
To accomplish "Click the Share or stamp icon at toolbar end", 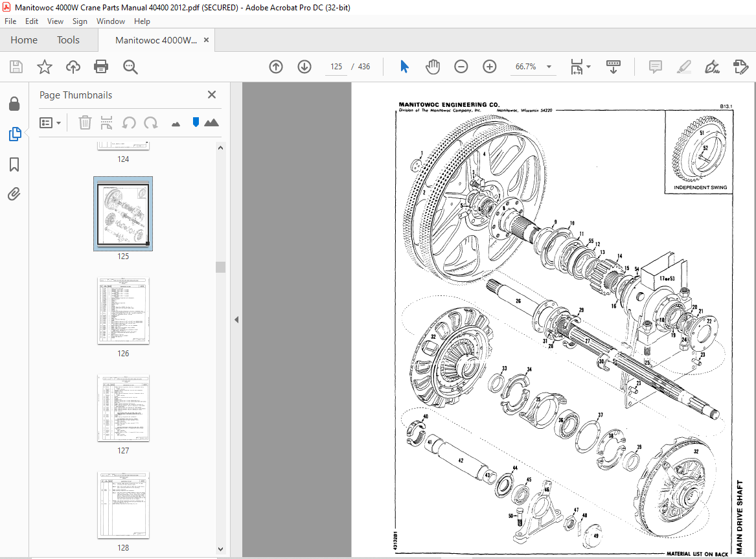I will coord(740,67).
